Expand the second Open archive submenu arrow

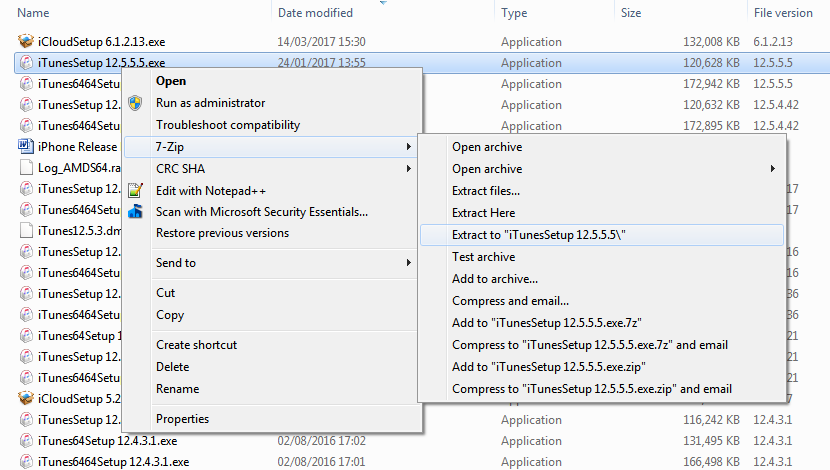pyautogui.click(x=773, y=169)
